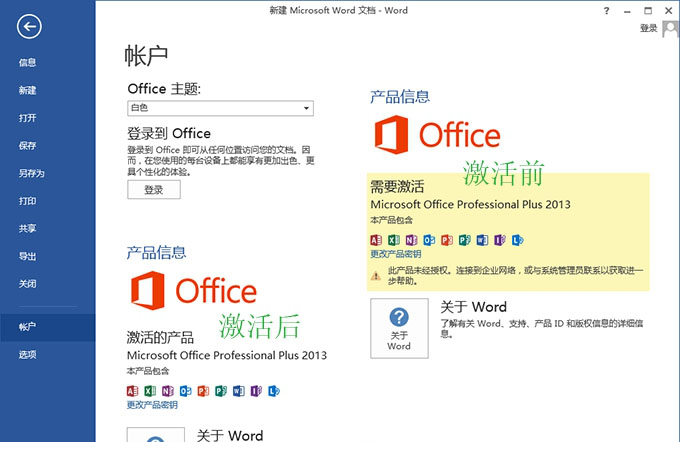Select 新建 in the backstage sidebar
This screenshot has height=459, width=680.
coord(27,90)
